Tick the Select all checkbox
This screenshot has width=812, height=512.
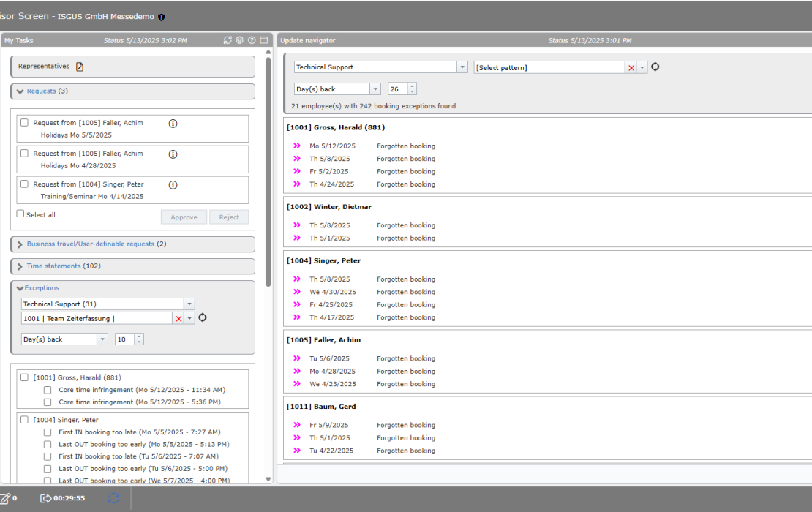pos(20,214)
